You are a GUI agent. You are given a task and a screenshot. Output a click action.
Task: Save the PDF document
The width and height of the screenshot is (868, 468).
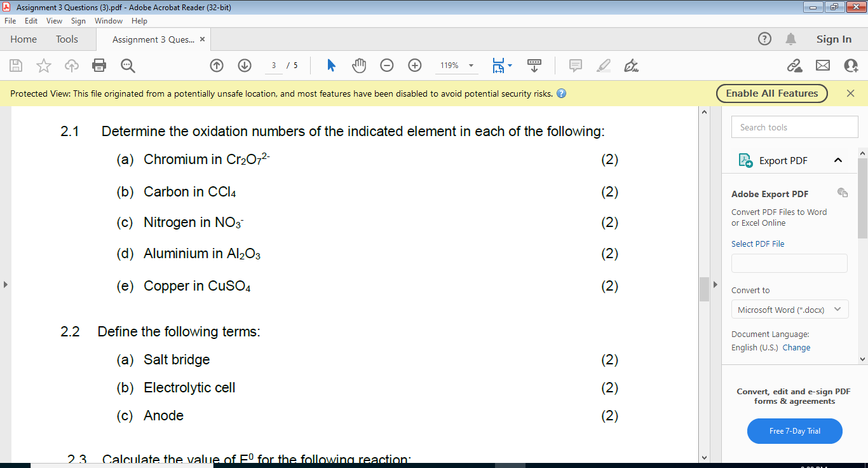tap(15, 65)
